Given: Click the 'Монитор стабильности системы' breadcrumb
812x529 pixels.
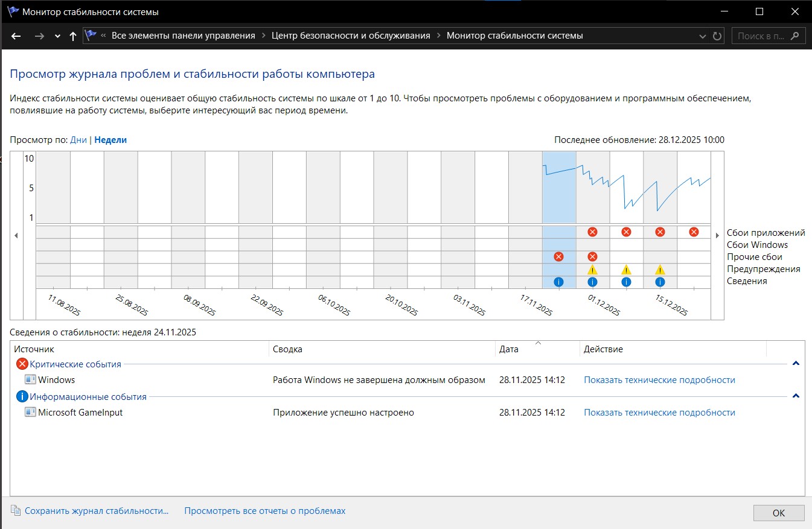Looking at the screenshot, I should [515, 36].
